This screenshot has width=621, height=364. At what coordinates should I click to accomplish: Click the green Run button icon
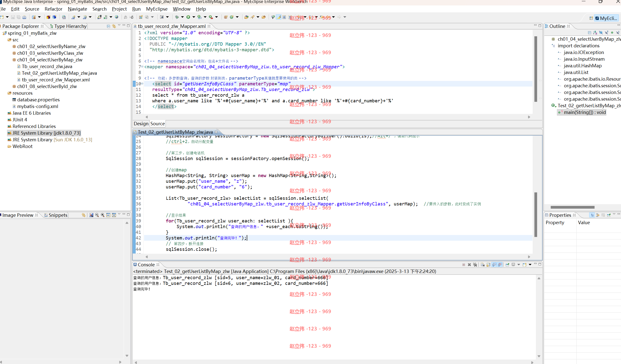pyautogui.click(x=188, y=17)
